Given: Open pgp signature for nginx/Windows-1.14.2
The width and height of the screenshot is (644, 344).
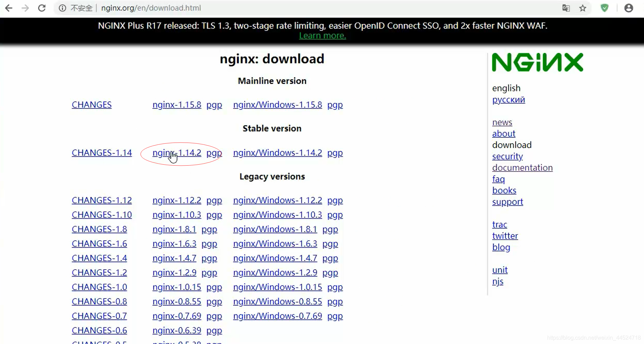Looking at the screenshot, I should click(x=335, y=153).
